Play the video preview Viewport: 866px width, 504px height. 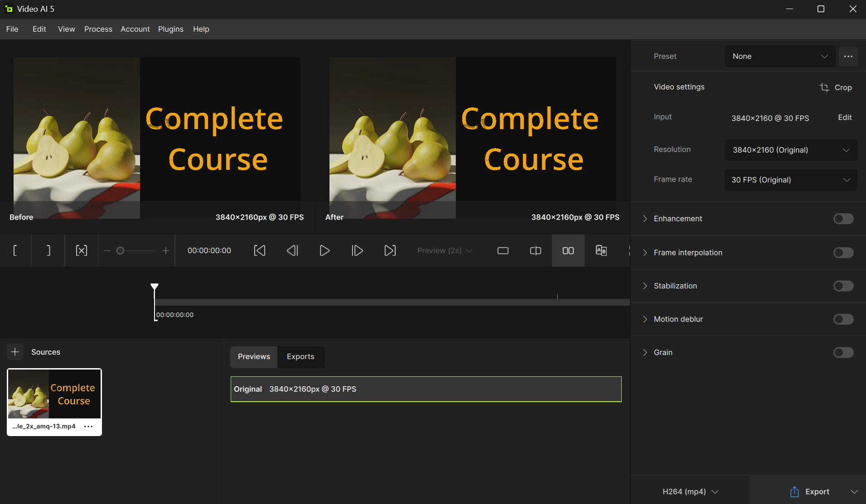click(x=324, y=250)
